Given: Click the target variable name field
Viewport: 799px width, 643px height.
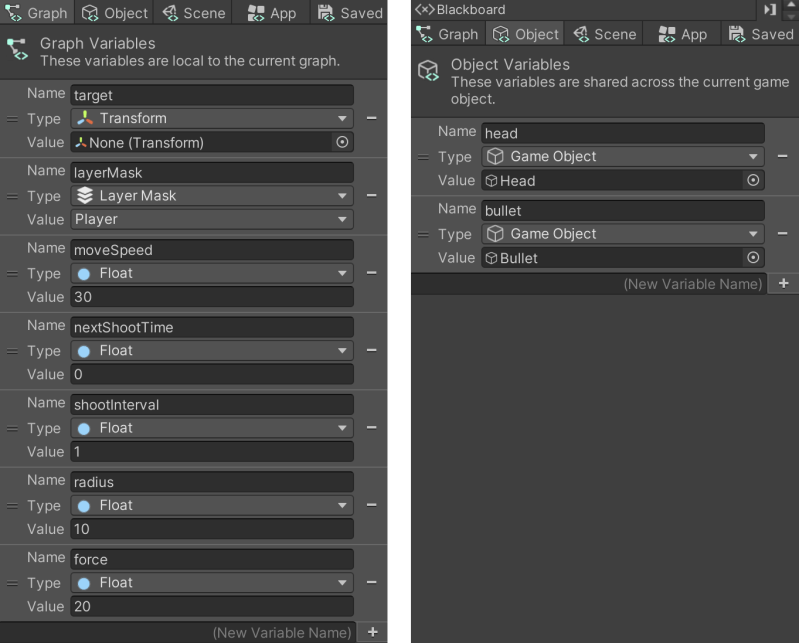Looking at the screenshot, I should click(x=211, y=95).
